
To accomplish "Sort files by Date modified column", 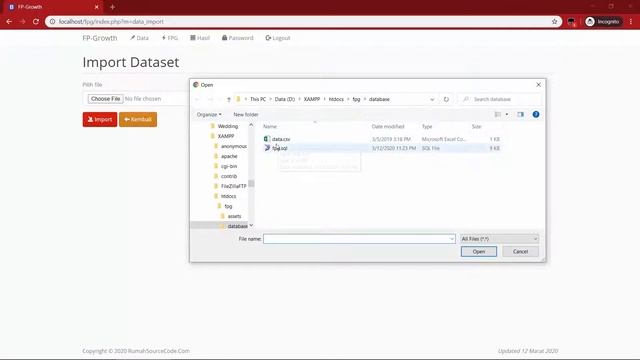I will pos(388,127).
